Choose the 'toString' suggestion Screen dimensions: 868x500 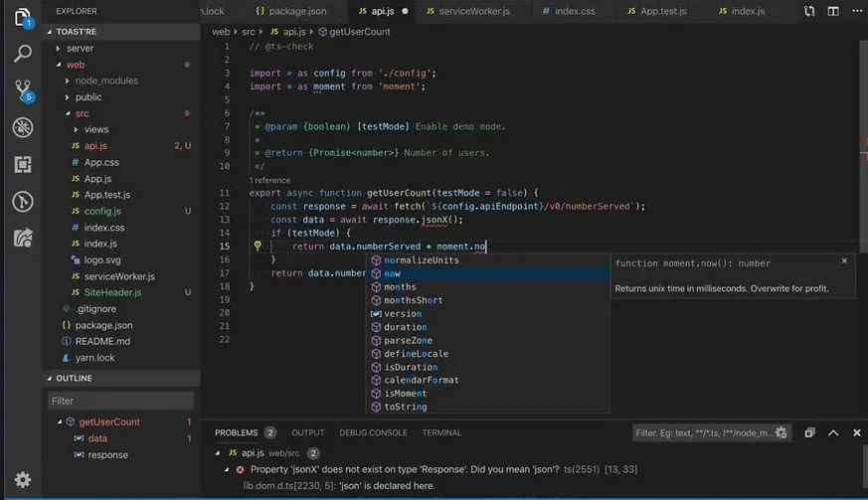coord(488,407)
